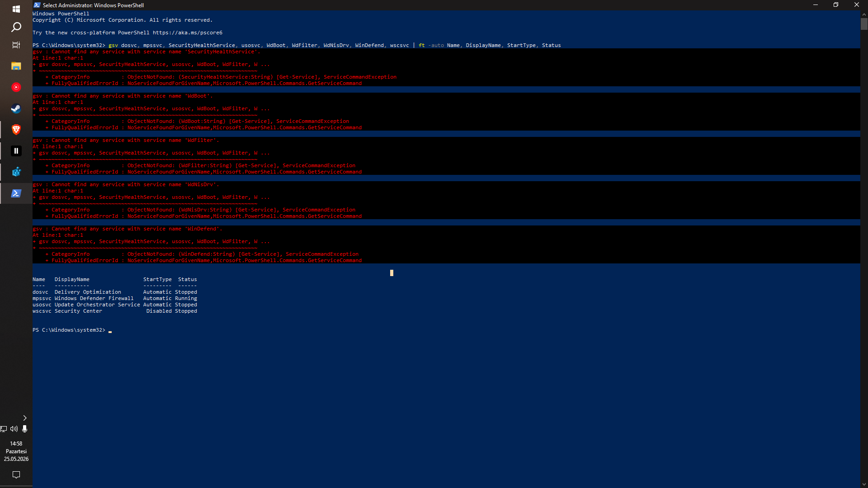Screen dimensions: 868x488
Task: Launch File Explorer from taskbar
Action: (16, 66)
